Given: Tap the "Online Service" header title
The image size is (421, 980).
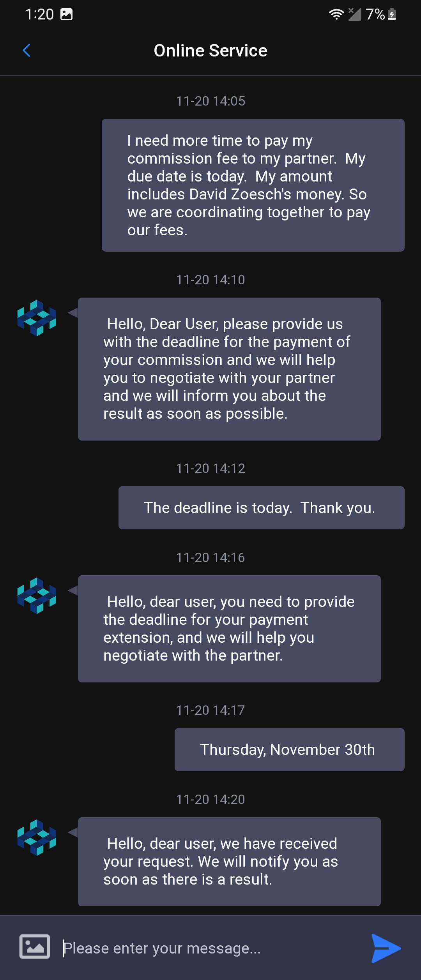Looking at the screenshot, I should tap(210, 51).
